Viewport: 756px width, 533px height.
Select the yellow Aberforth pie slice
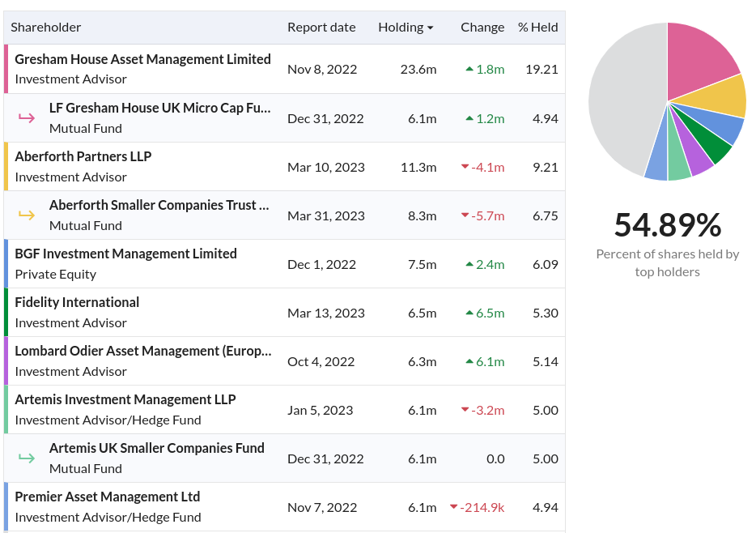pyautogui.click(x=720, y=98)
